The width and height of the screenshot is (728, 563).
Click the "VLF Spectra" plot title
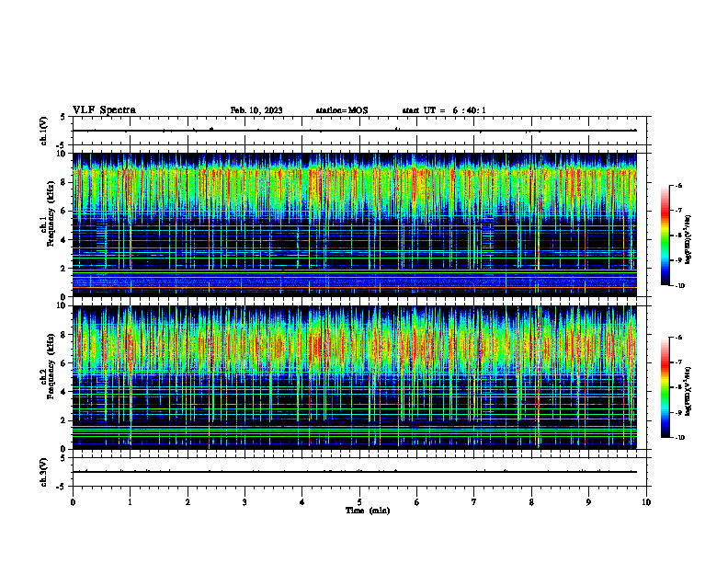(x=104, y=110)
